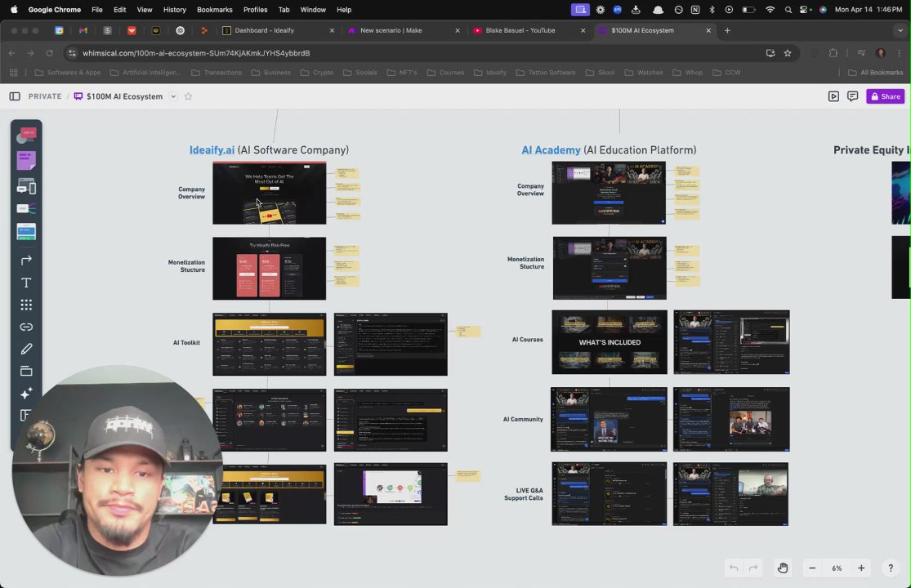Open the History menu
911x588 pixels.
(174, 9)
